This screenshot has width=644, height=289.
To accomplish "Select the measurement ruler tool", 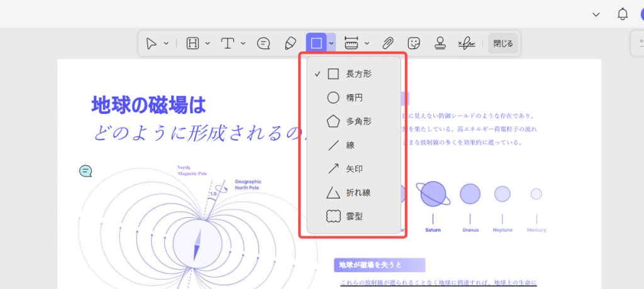I will click(x=351, y=43).
